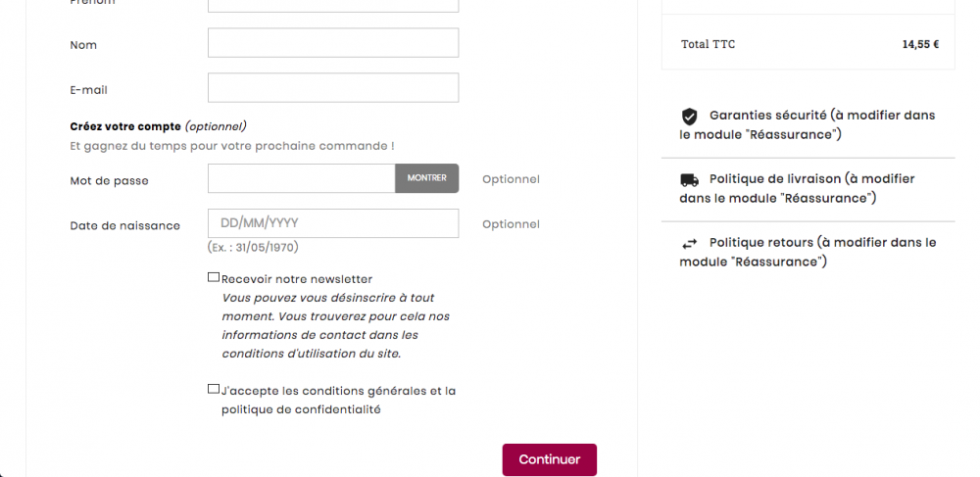980x477 pixels.
Task: Click the Date de naissance field
Action: coord(333,223)
